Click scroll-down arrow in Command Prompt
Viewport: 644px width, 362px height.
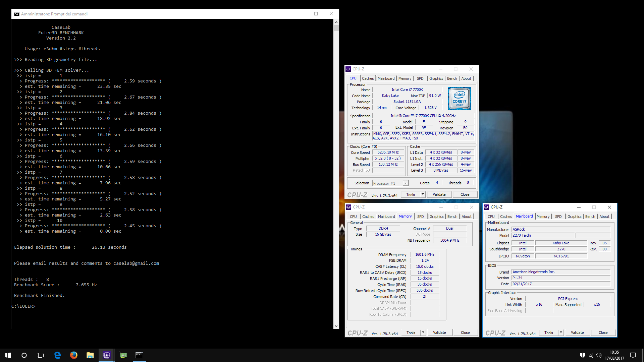click(x=336, y=326)
